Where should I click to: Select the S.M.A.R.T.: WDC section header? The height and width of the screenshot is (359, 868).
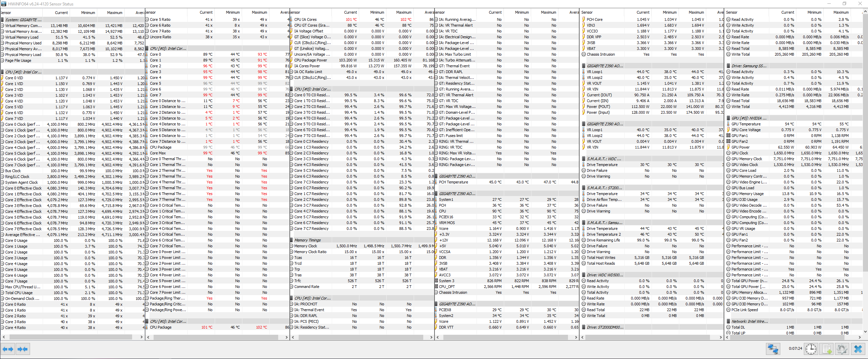point(652,159)
